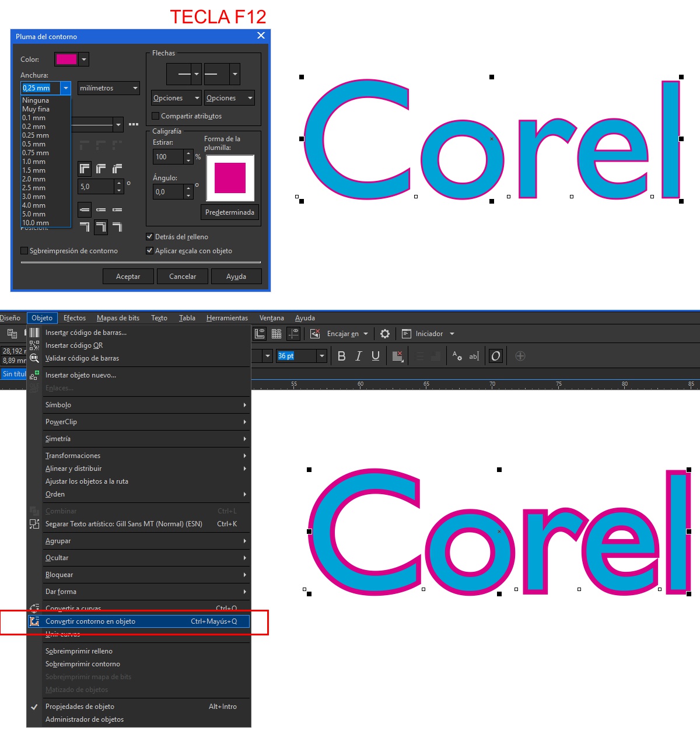Image resolution: width=700 pixels, height=734 pixels.
Task: Expand the Encajar en dropdown
Action: 366,334
